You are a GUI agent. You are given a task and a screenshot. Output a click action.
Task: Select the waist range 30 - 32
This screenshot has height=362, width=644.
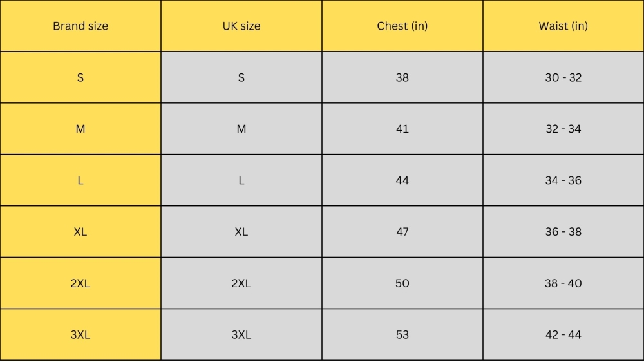tap(563, 77)
